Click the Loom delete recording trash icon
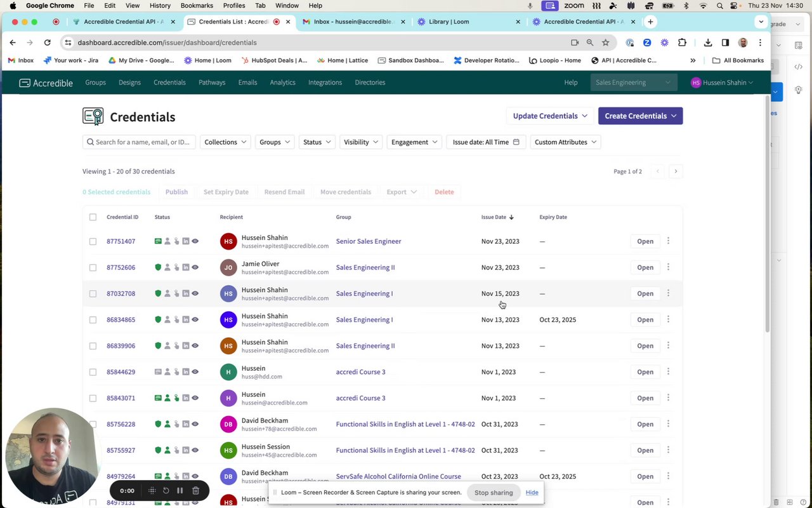This screenshot has width=812, height=508. click(195, 490)
